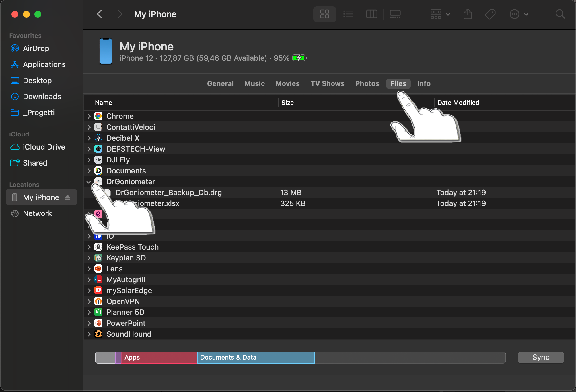
Task: Open Downloads in the sidebar
Action: 42,97
